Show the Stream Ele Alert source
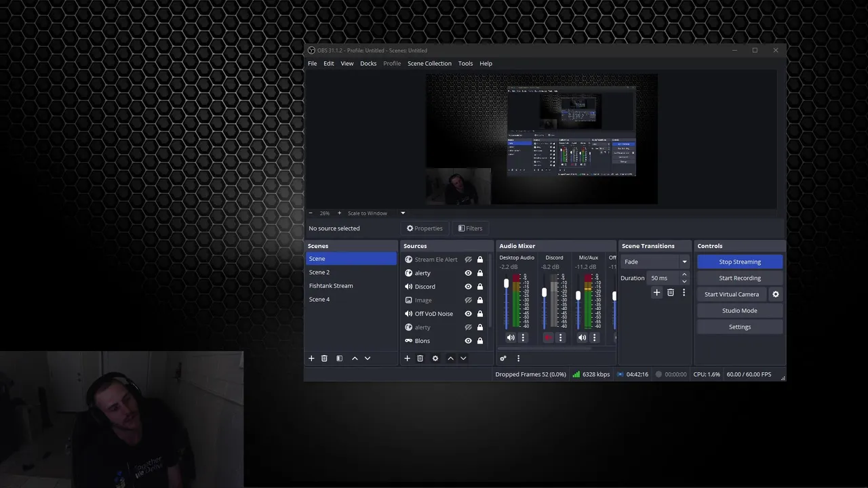 tap(468, 260)
